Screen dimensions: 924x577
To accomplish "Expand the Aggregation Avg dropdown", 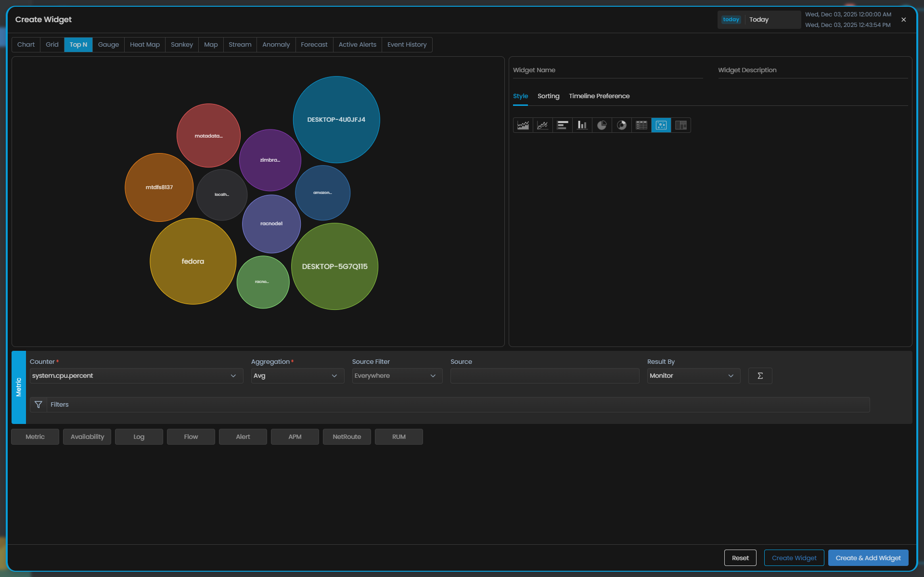I will [297, 376].
